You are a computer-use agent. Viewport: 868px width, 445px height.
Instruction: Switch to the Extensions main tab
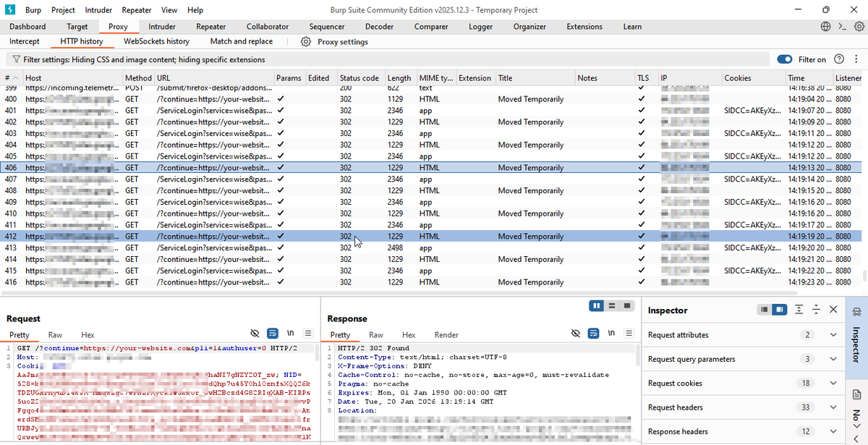[584, 27]
